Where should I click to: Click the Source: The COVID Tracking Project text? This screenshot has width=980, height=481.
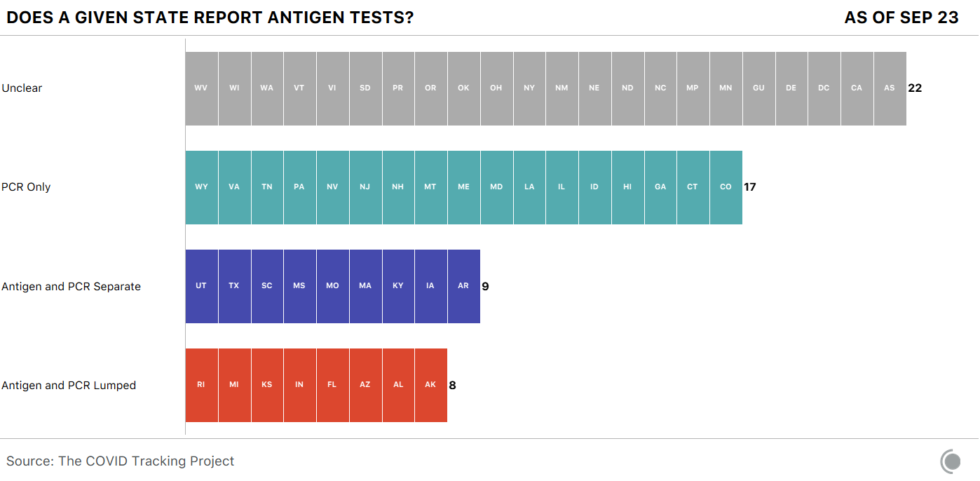pos(121,461)
